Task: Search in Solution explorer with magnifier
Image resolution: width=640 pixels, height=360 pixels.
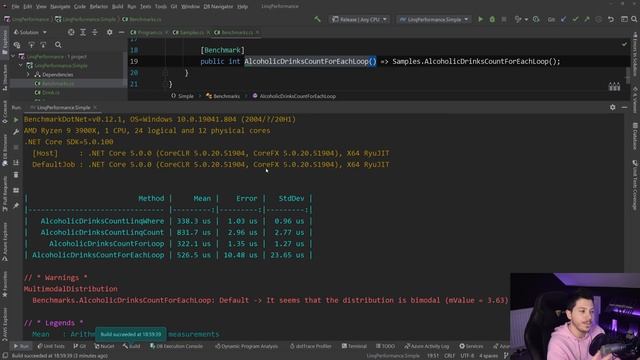Action: [x=58, y=45]
